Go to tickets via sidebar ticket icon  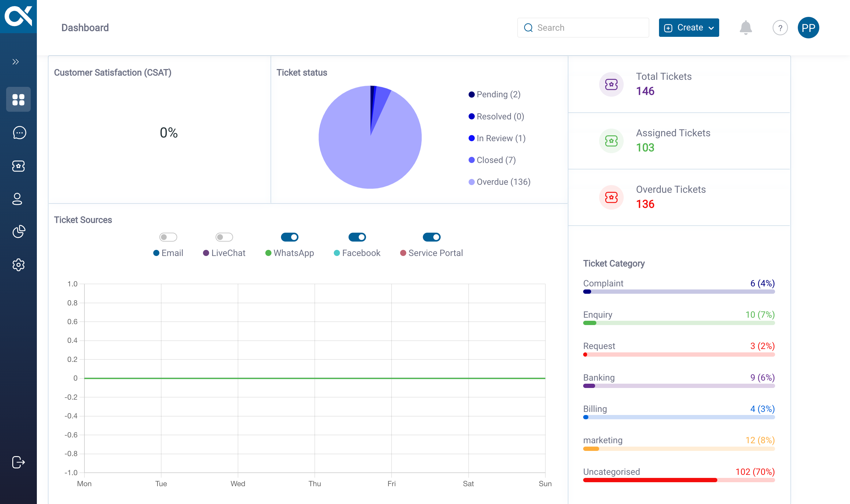pyautogui.click(x=18, y=166)
